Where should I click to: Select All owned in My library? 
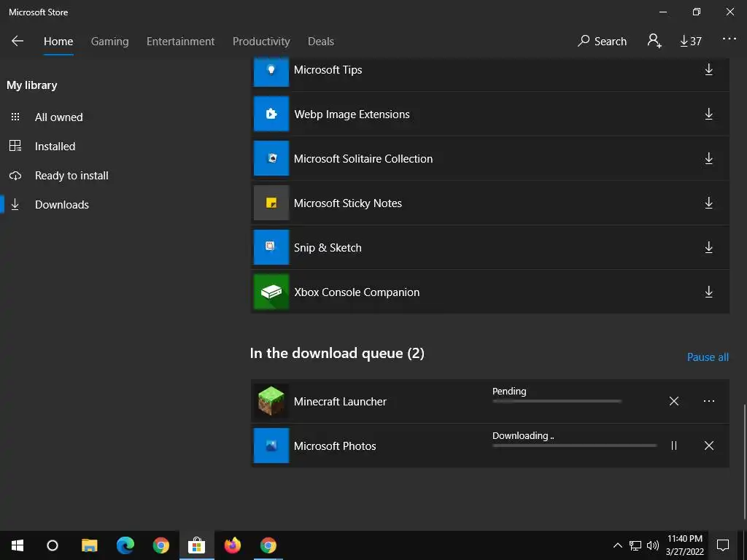point(58,117)
